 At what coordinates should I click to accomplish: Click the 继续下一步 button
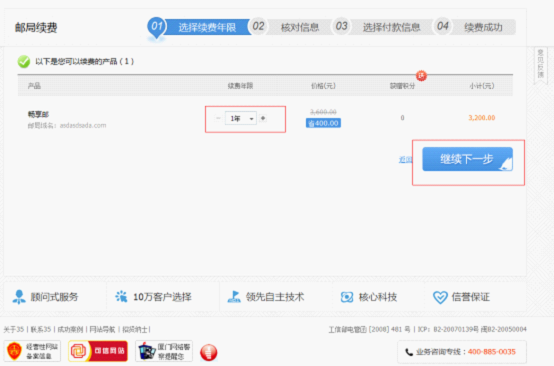(x=467, y=159)
